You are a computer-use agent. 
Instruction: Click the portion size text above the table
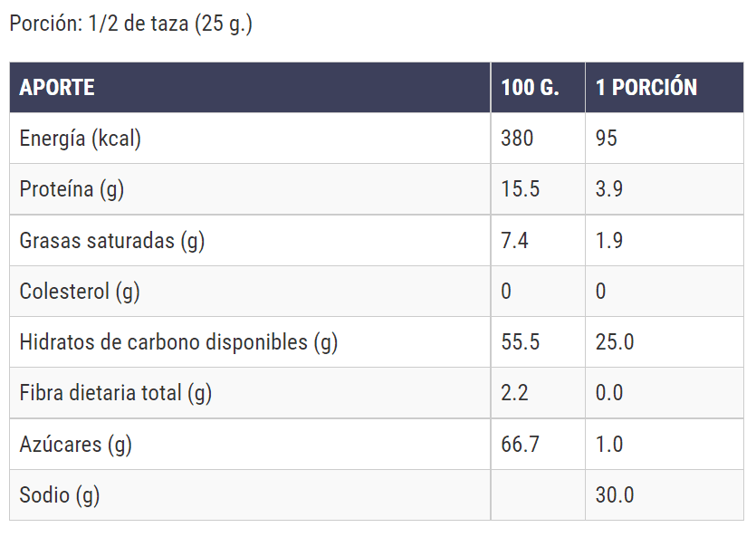(130, 24)
